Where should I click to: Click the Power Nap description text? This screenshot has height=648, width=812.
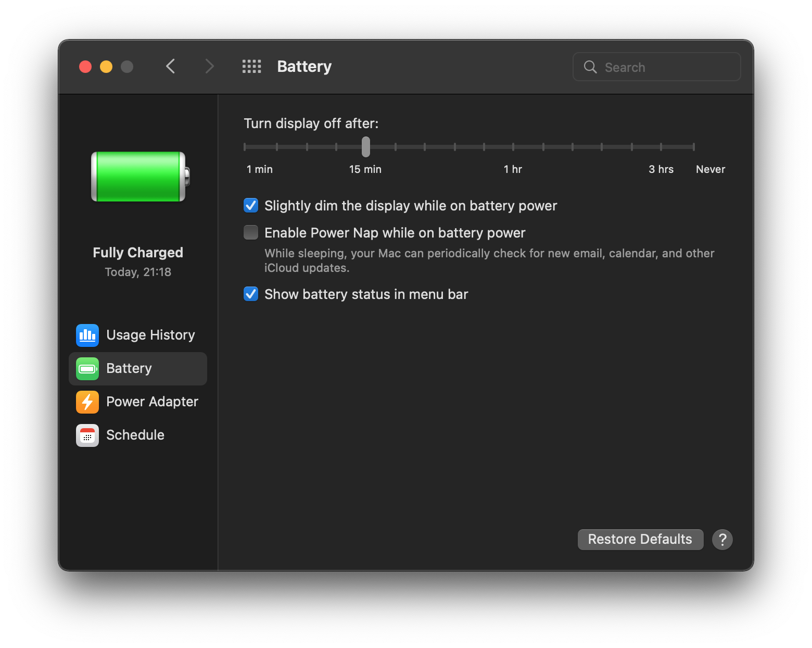(x=489, y=260)
